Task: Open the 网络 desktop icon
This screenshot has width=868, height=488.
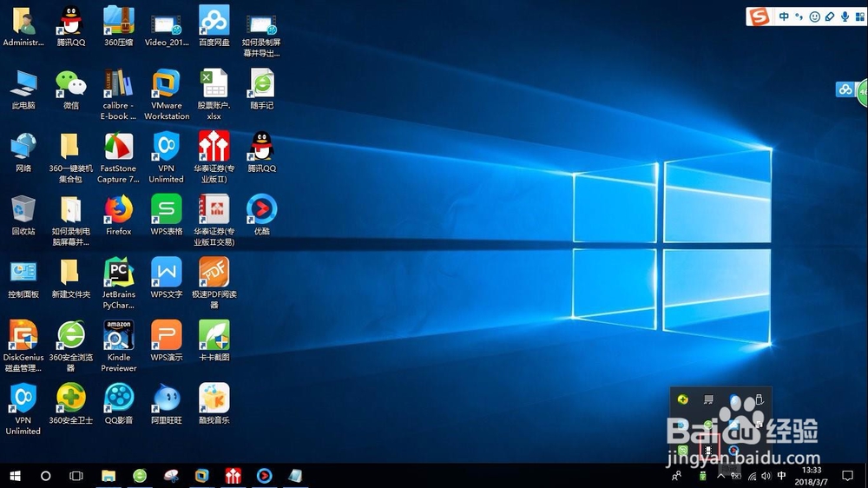Action: point(23,152)
